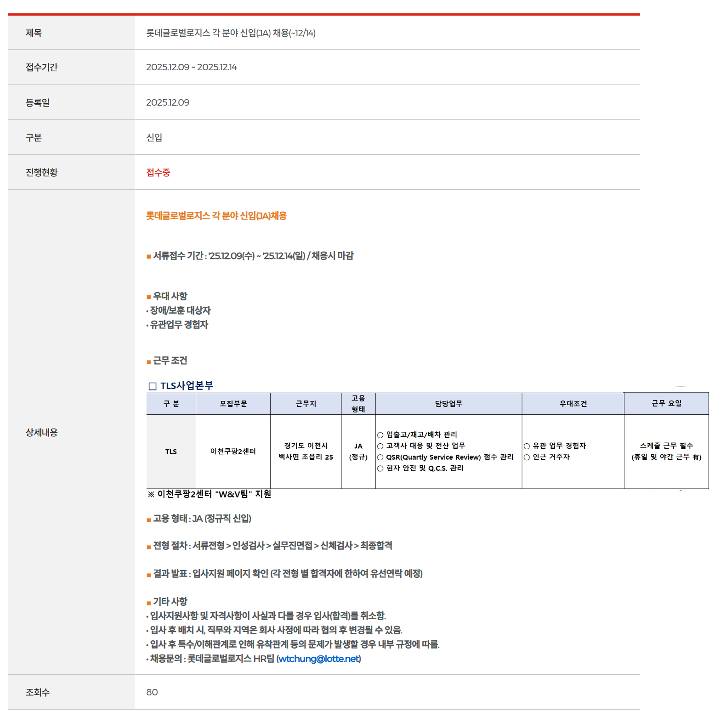The width and height of the screenshot is (726, 728).
Task: Click the 접수기간 date range 2025.12.09 ~ 2025.12.14
Action: pos(191,67)
